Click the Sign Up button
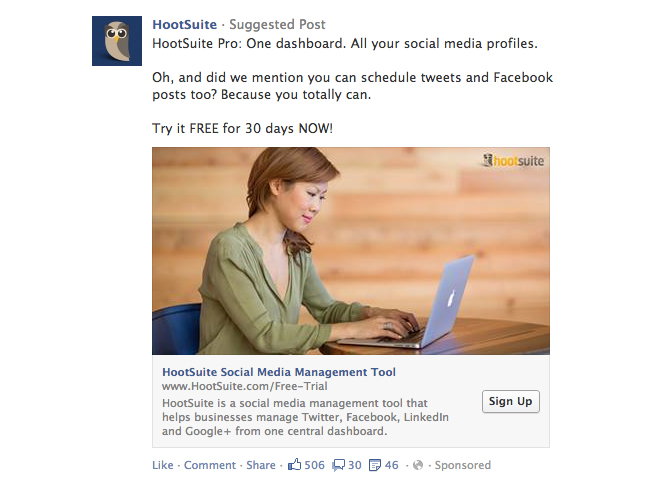650x481 pixels. click(511, 401)
